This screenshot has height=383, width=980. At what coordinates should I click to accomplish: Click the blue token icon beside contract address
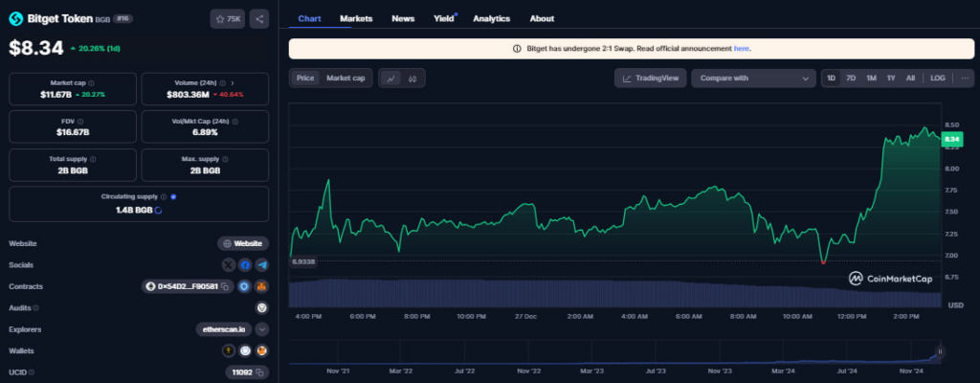(x=244, y=286)
